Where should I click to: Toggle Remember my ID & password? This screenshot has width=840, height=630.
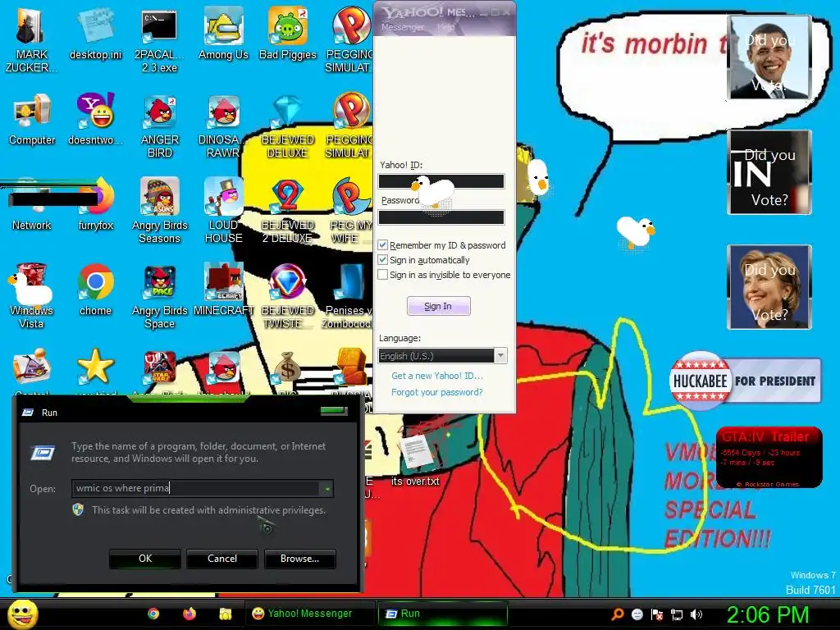coord(382,244)
